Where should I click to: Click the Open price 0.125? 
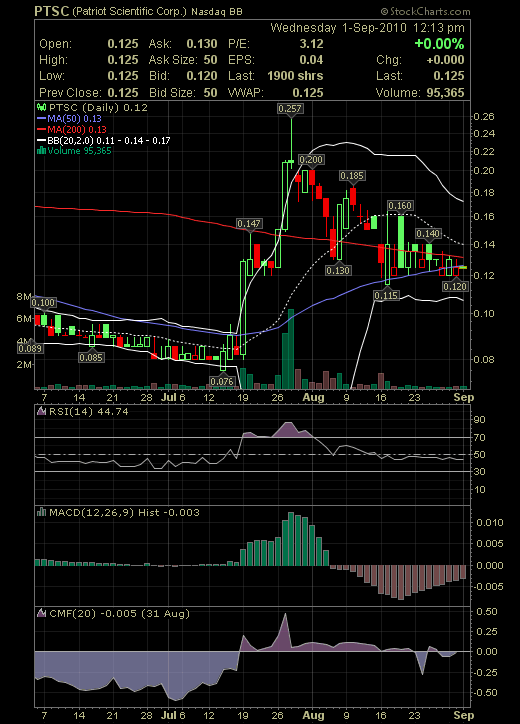(x=123, y=44)
